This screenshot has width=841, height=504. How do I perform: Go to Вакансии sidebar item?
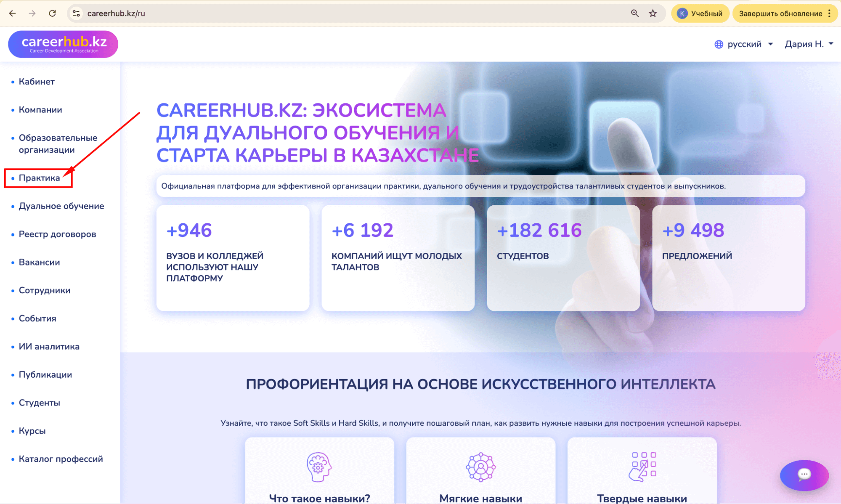39,263
